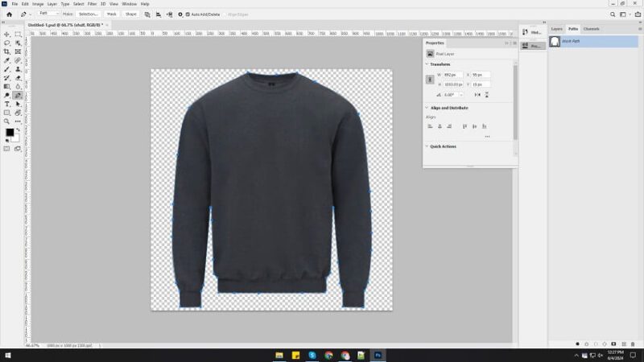Screen dimensions: 644x362
Task: Open the Edit Toolbar three-dots button
Action: pyautogui.click(x=18, y=121)
